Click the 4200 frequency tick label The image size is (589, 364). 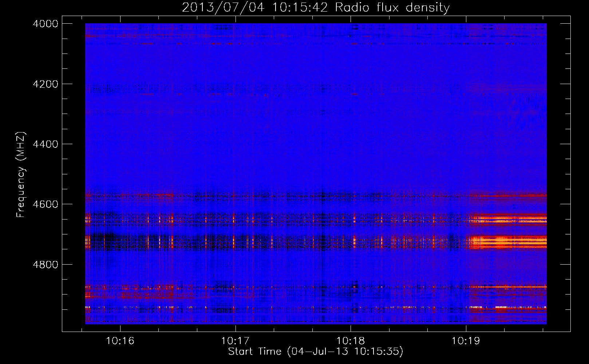coord(46,84)
